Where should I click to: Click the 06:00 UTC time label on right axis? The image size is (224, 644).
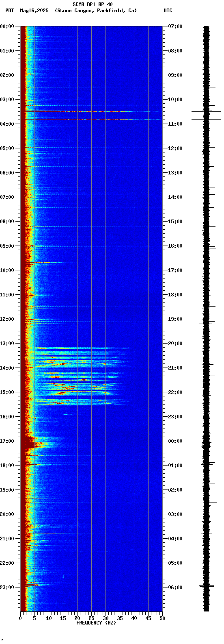click(x=175, y=587)
